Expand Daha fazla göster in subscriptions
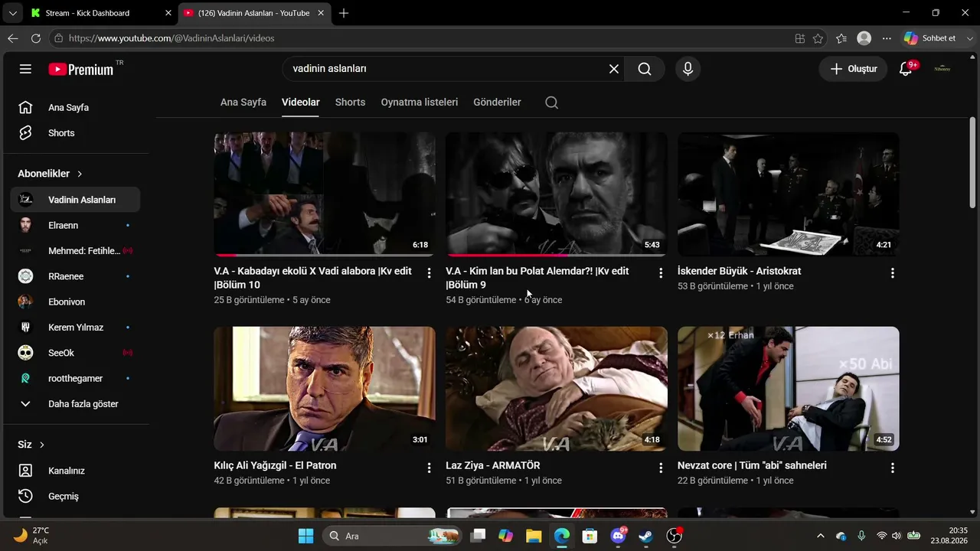The image size is (980, 551). tap(75, 404)
